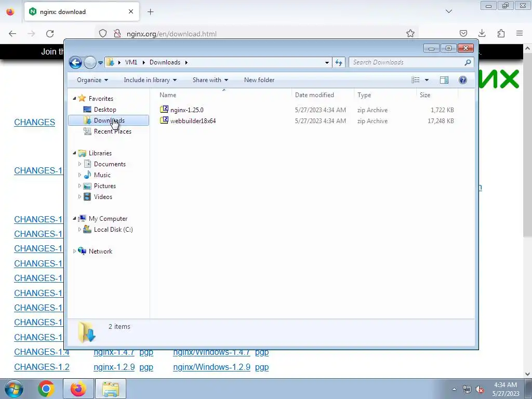532x399 pixels.
Task: Open the Firefox Pocket save icon
Action: click(463, 34)
